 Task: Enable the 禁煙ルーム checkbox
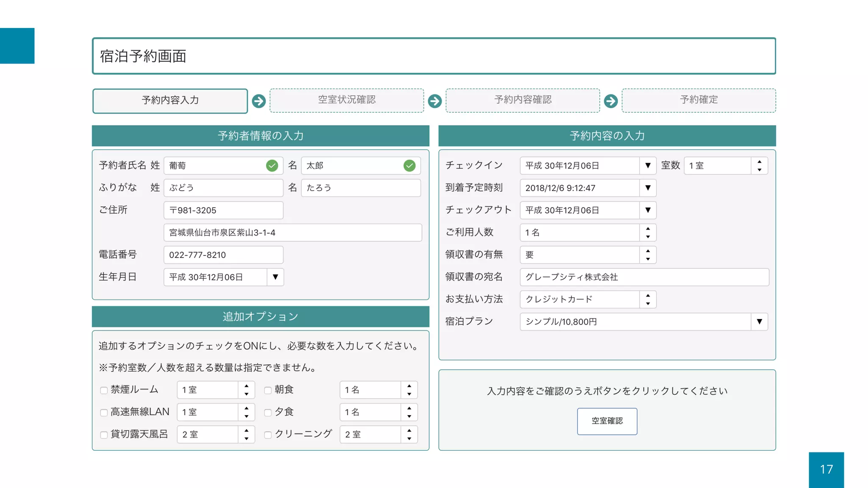[x=104, y=390]
